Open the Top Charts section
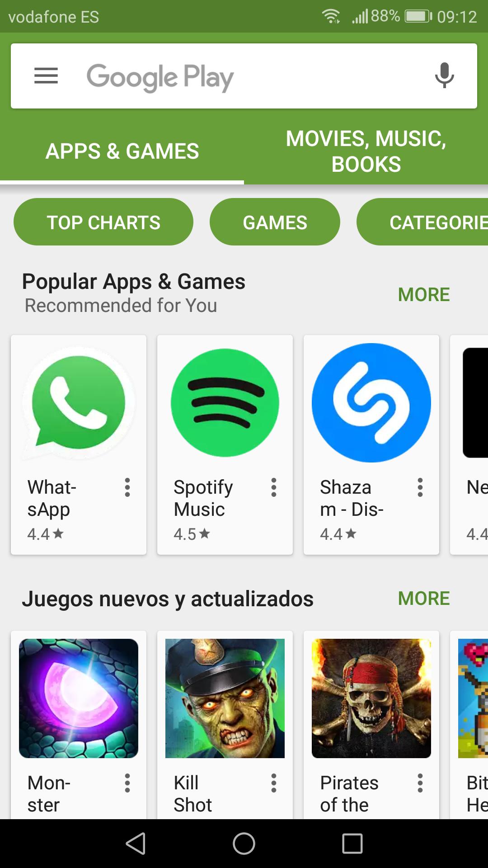This screenshot has height=868, width=488. [103, 222]
